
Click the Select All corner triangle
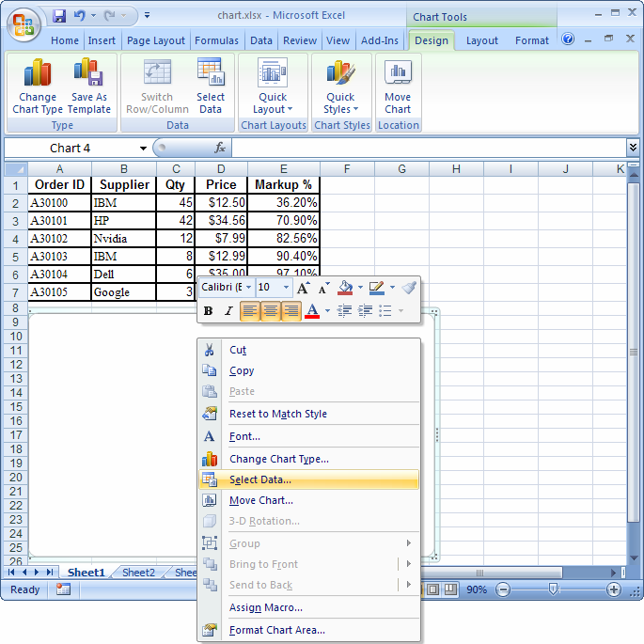click(x=16, y=169)
